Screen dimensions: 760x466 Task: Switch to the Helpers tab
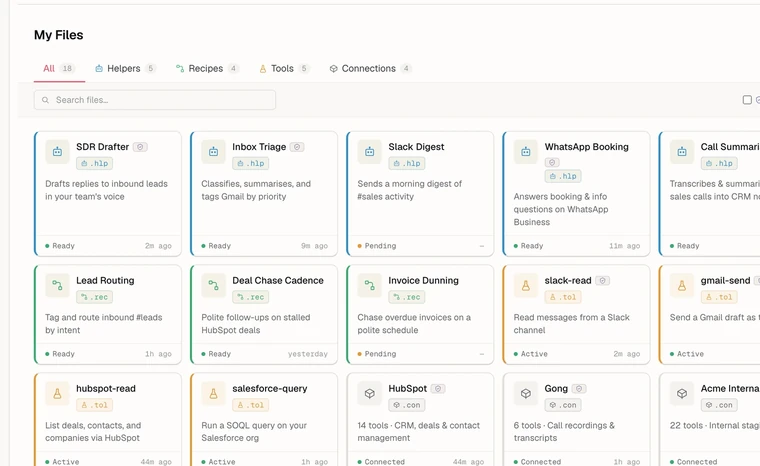125,68
